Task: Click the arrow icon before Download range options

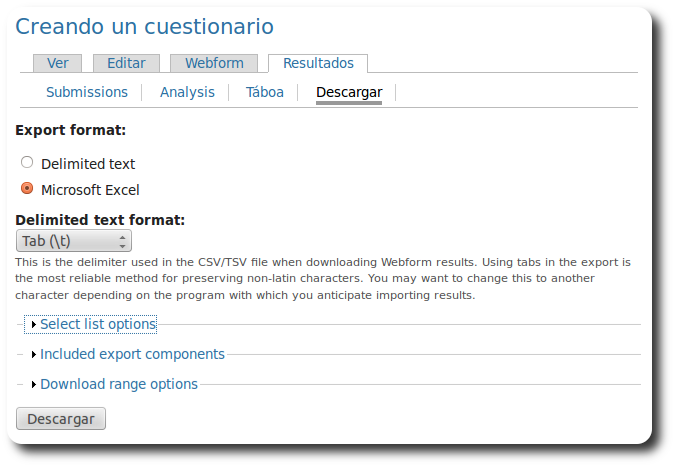Action: point(34,385)
